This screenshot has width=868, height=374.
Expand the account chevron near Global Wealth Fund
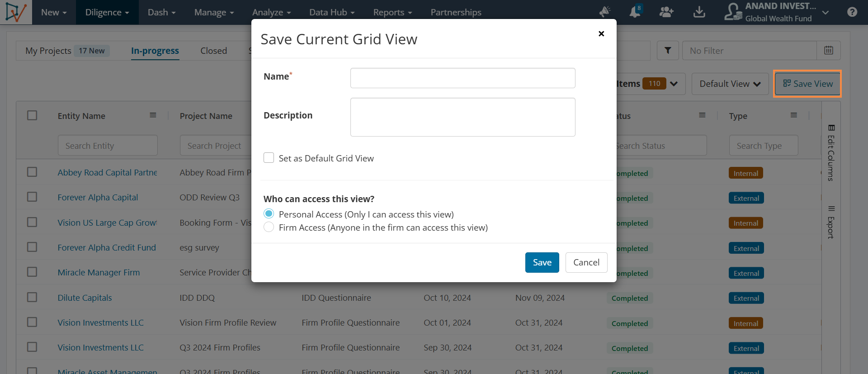826,13
